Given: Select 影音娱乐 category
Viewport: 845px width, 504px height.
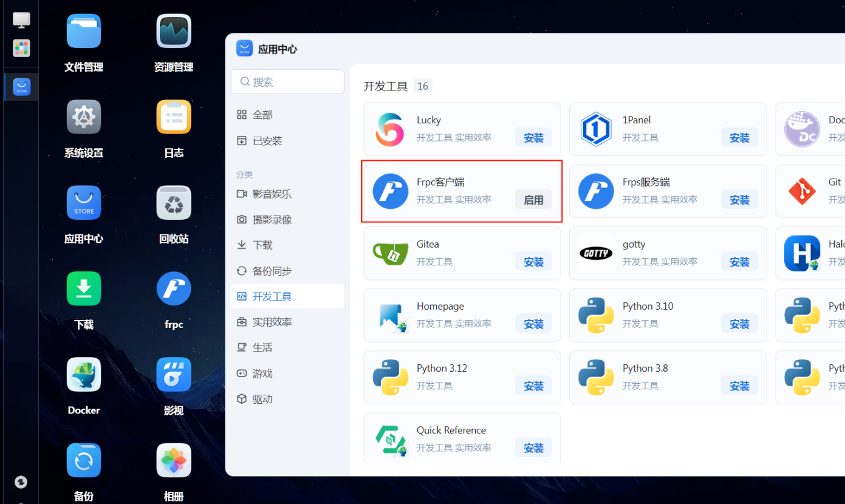Looking at the screenshot, I should pyautogui.click(x=287, y=194).
